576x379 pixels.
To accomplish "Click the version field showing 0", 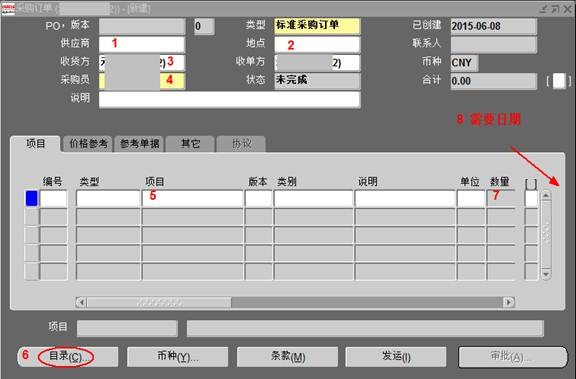I will [204, 26].
